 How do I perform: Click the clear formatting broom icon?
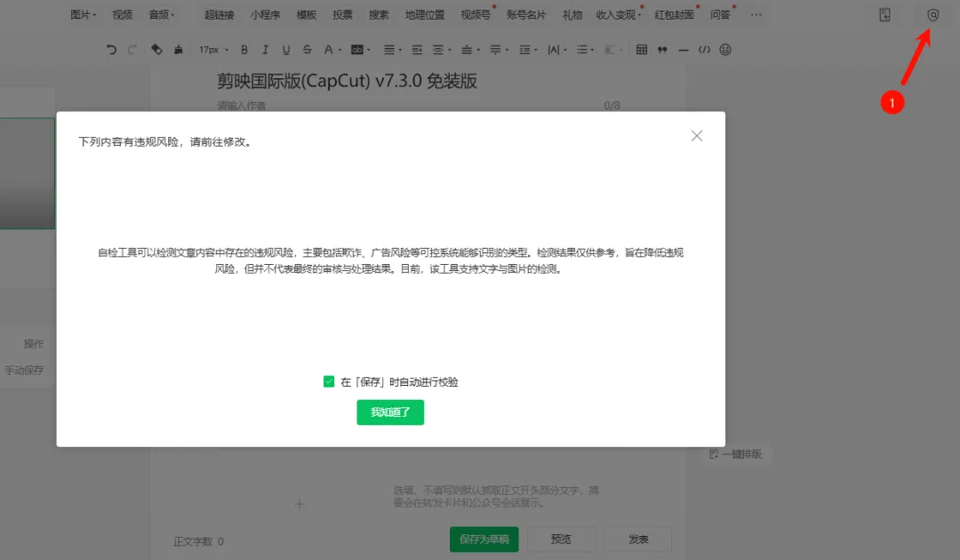pyautogui.click(x=178, y=50)
